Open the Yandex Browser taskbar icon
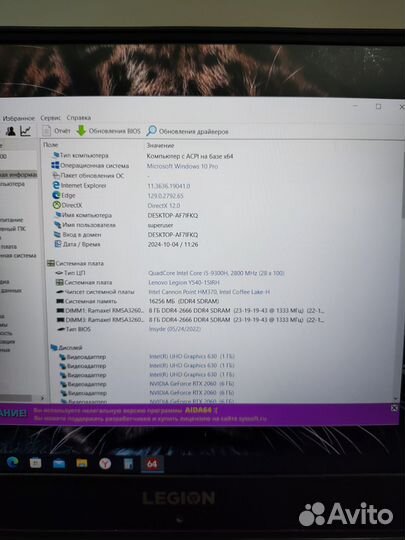Screen dimensions: 405x540 105,464
